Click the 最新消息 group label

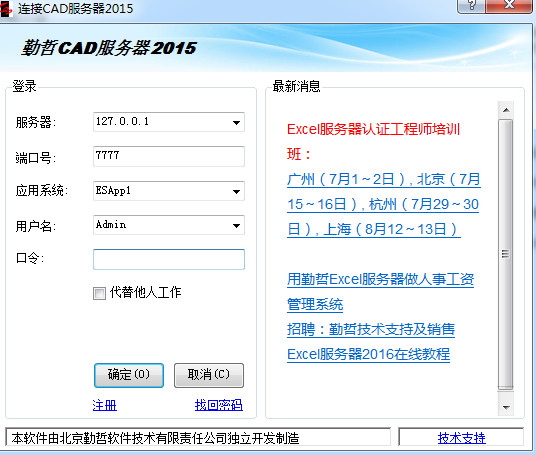[296, 86]
